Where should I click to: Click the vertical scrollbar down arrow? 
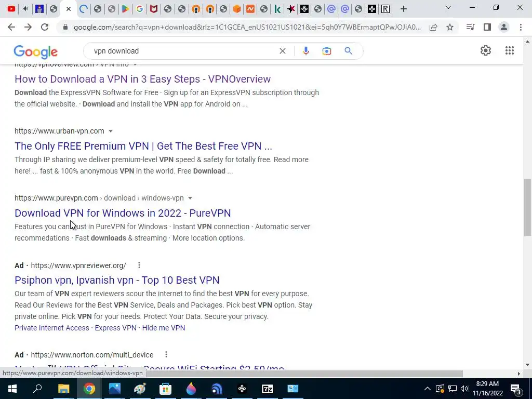click(527, 365)
